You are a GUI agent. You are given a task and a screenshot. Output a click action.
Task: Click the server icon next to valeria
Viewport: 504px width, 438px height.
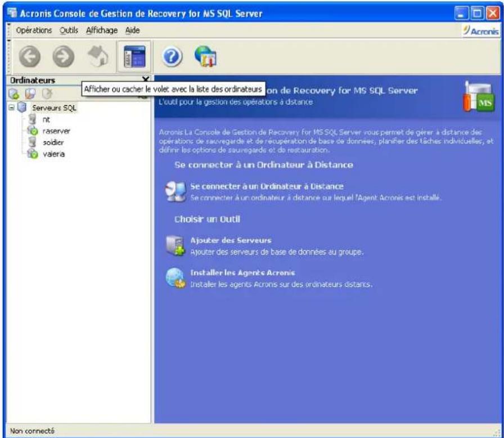[33, 154]
